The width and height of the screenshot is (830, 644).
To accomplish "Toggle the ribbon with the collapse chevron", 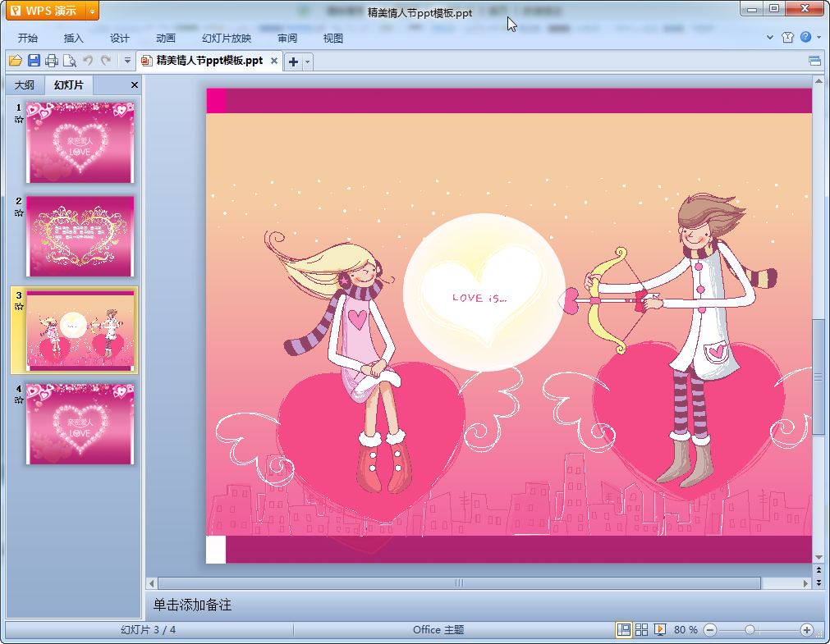I will click(770, 37).
